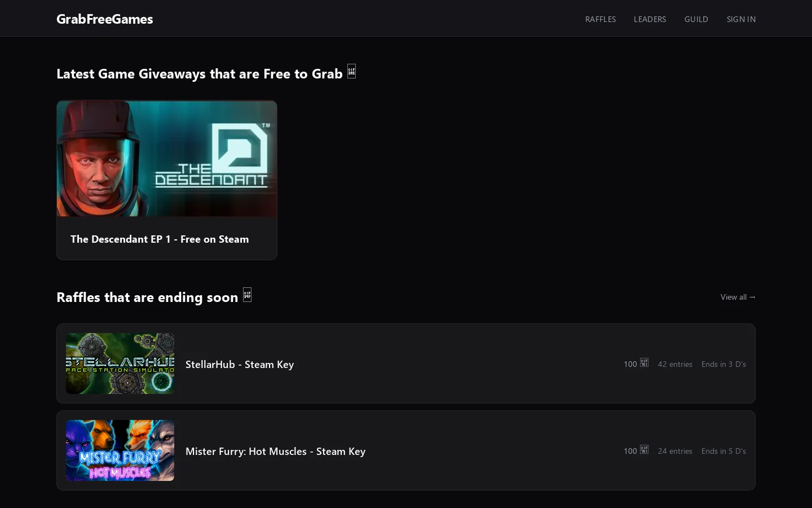Open 'Mister Furry: Hot Muscles - Steam Key' title

point(276,451)
